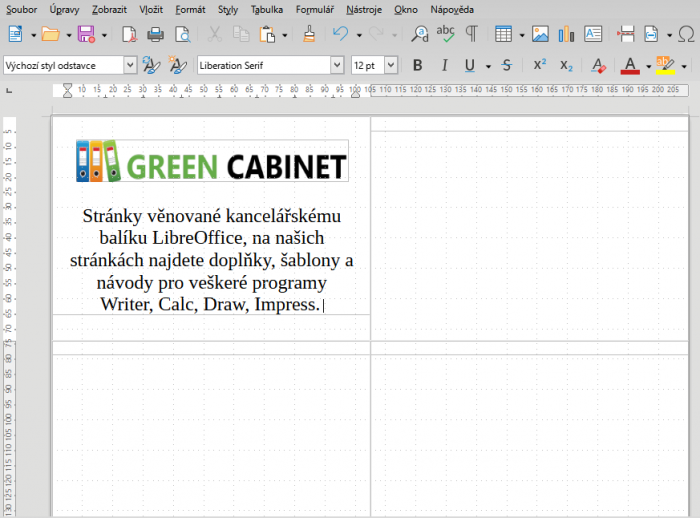
Task: Insert an image
Action: click(540, 34)
